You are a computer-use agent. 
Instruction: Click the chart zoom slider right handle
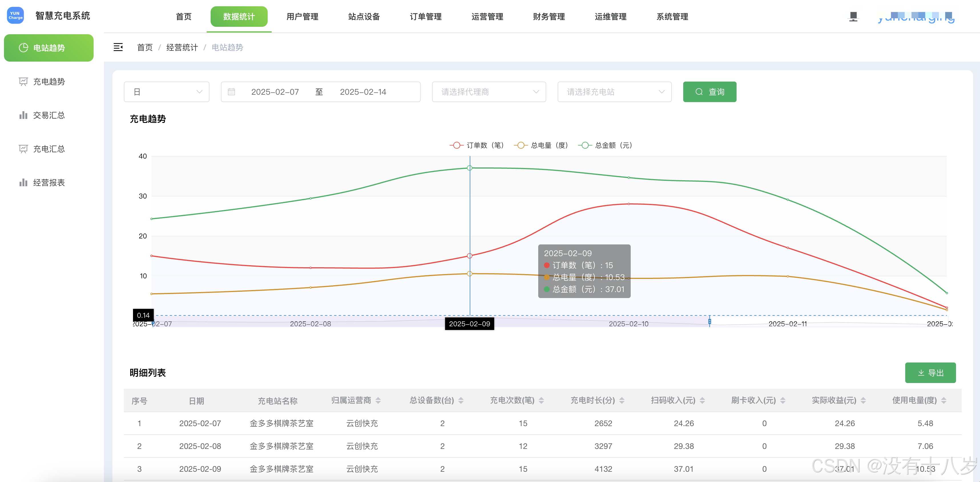tap(709, 322)
